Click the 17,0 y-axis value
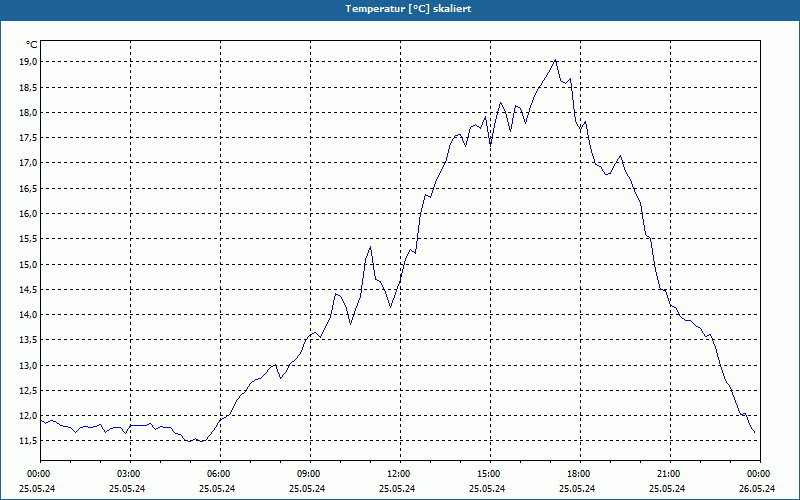This screenshot has height=500, width=800. click(x=29, y=163)
